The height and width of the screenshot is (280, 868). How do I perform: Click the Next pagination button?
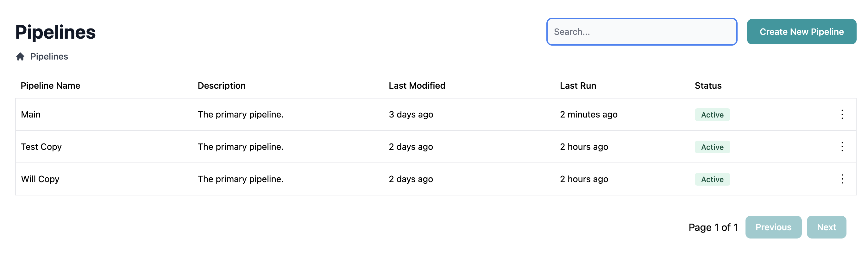point(826,227)
